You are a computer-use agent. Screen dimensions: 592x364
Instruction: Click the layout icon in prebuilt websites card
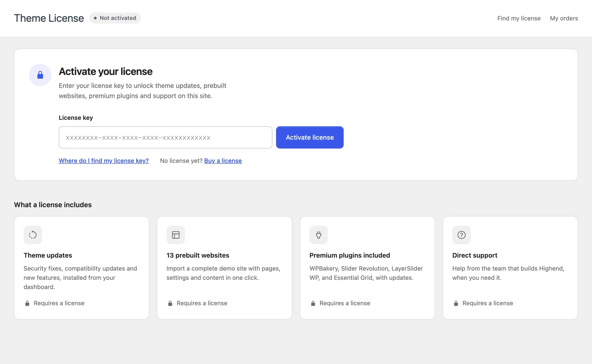click(x=176, y=235)
